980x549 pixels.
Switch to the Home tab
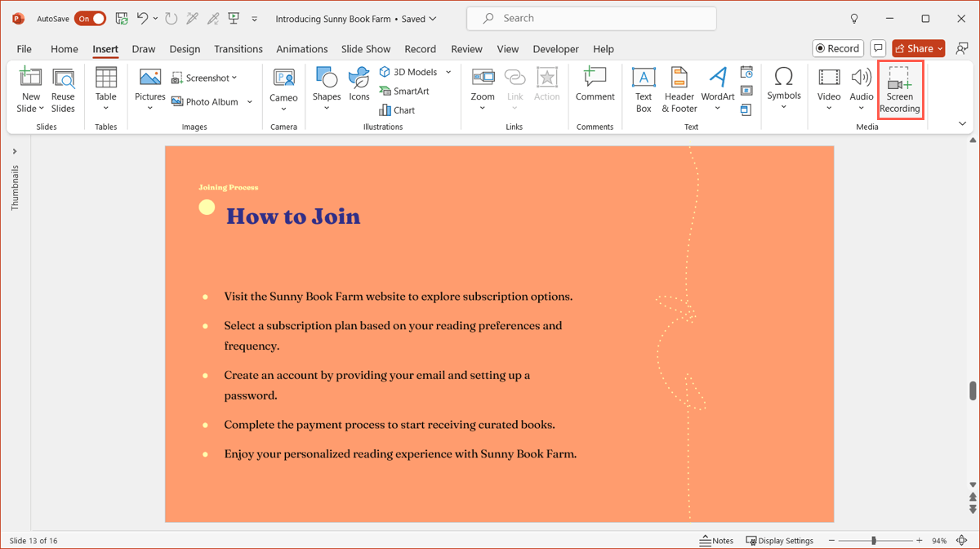coord(65,49)
